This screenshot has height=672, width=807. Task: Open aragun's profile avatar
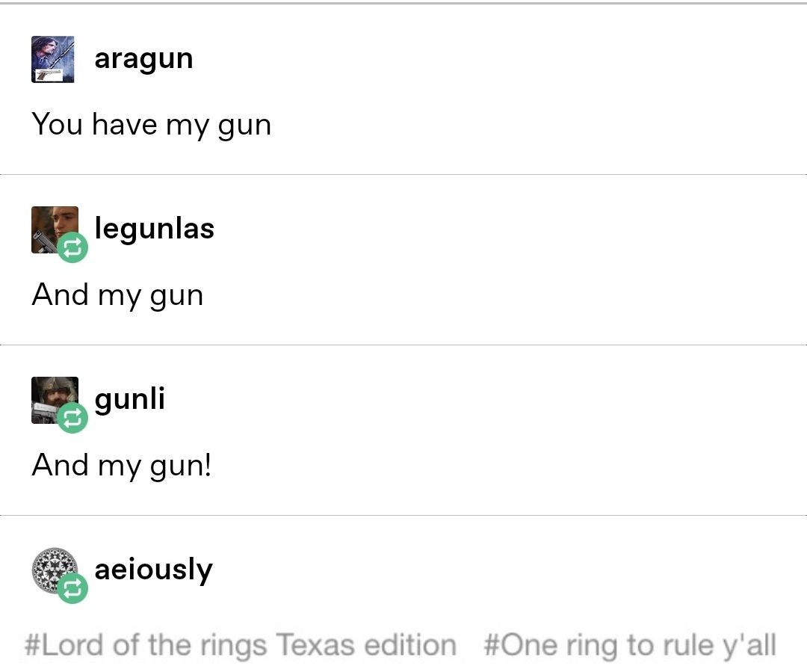click(53, 59)
